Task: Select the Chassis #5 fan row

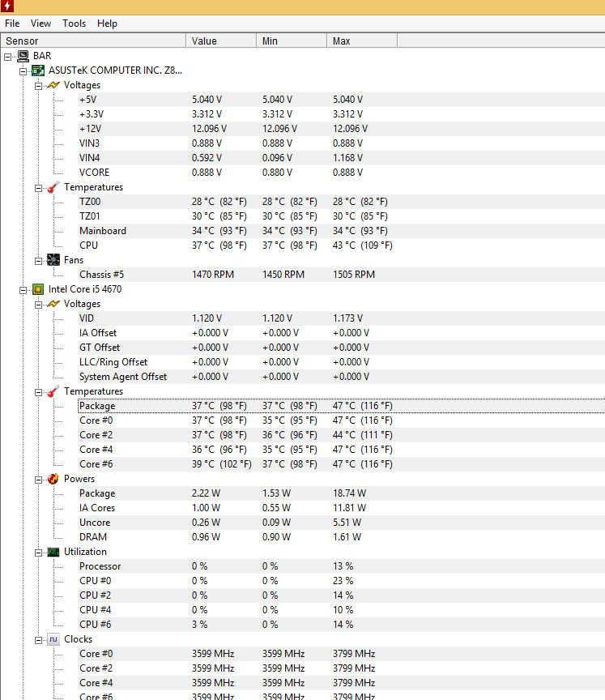Action: click(x=303, y=275)
